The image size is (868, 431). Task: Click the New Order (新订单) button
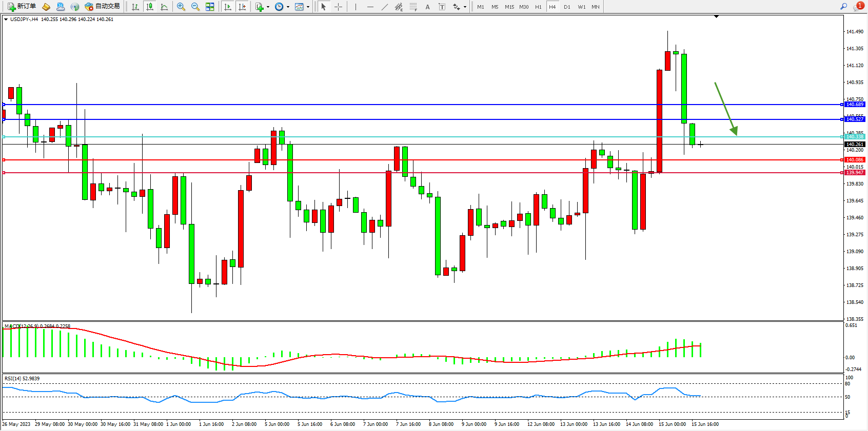point(22,7)
